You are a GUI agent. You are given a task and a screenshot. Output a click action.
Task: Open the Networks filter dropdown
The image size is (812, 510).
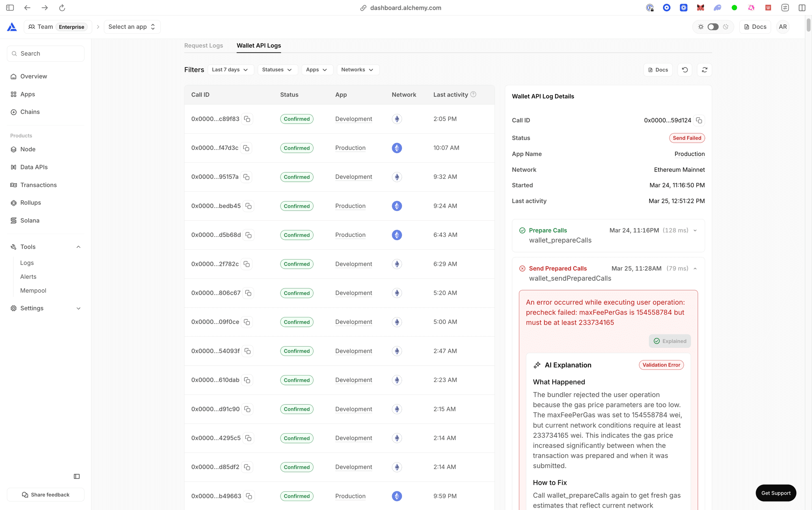click(358, 69)
